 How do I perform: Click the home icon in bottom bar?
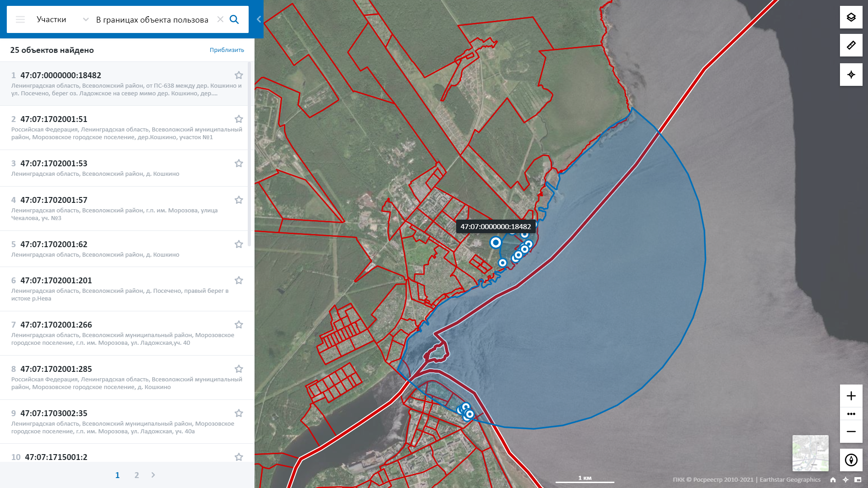pyautogui.click(x=833, y=480)
